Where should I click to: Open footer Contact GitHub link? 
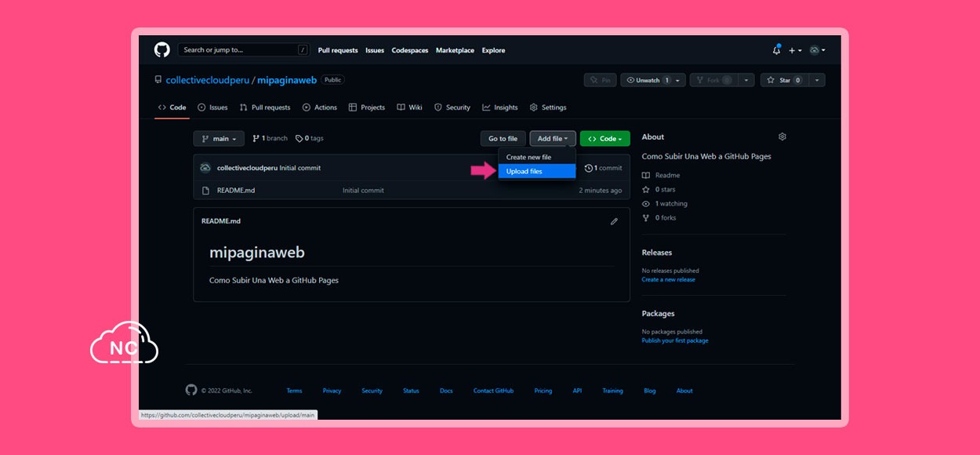point(494,391)
